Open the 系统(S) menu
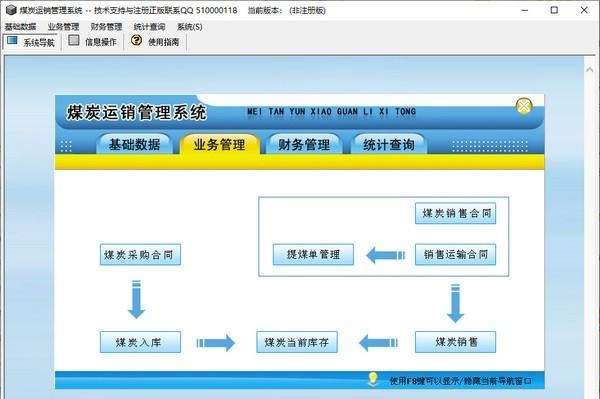Image resolution: width=600 pixels, height=399 pixels. coord(189,27)
